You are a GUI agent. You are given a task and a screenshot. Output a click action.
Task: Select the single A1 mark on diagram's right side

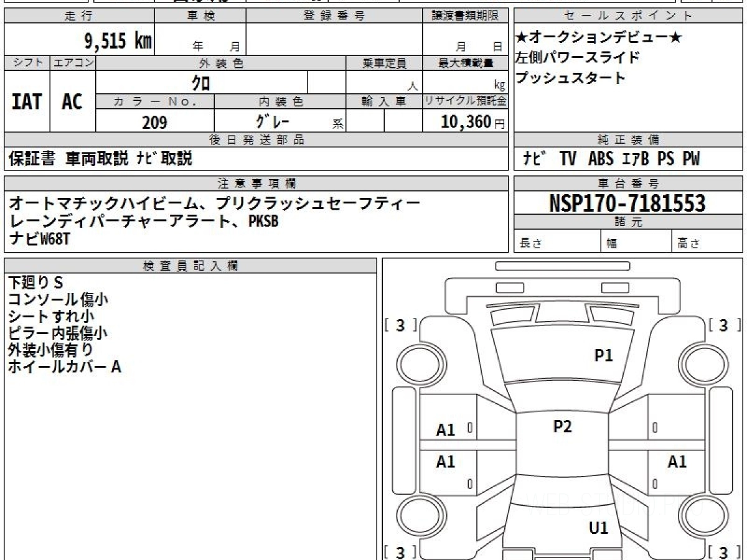(x=677, y=462)
